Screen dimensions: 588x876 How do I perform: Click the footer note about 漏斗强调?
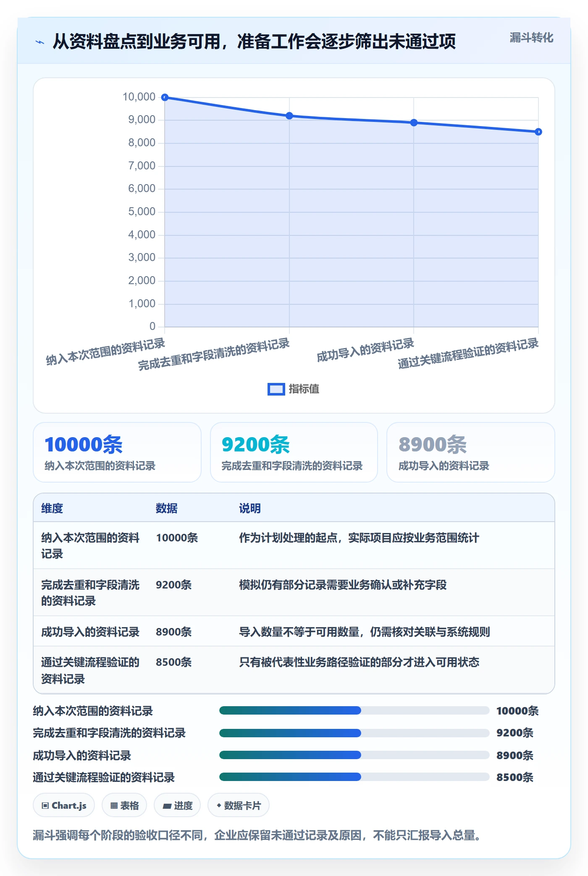click(x=257, y=835)
